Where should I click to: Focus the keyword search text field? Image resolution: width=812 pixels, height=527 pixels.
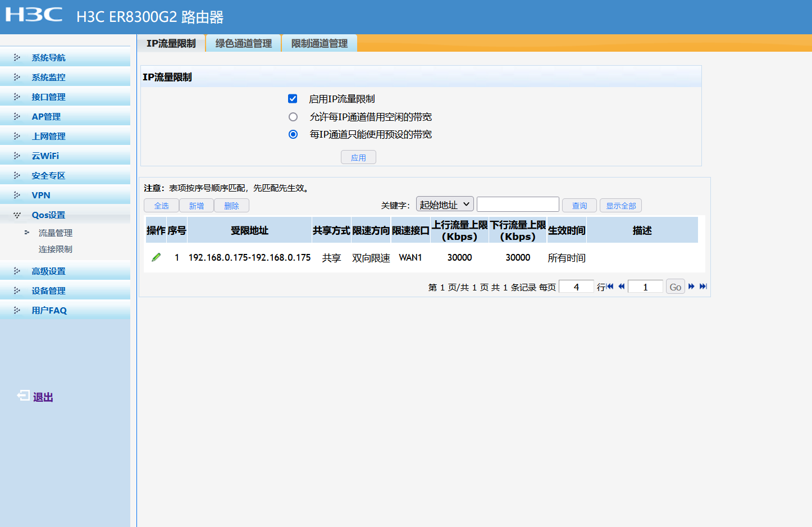pyautogui.click(x=518, y=204)
